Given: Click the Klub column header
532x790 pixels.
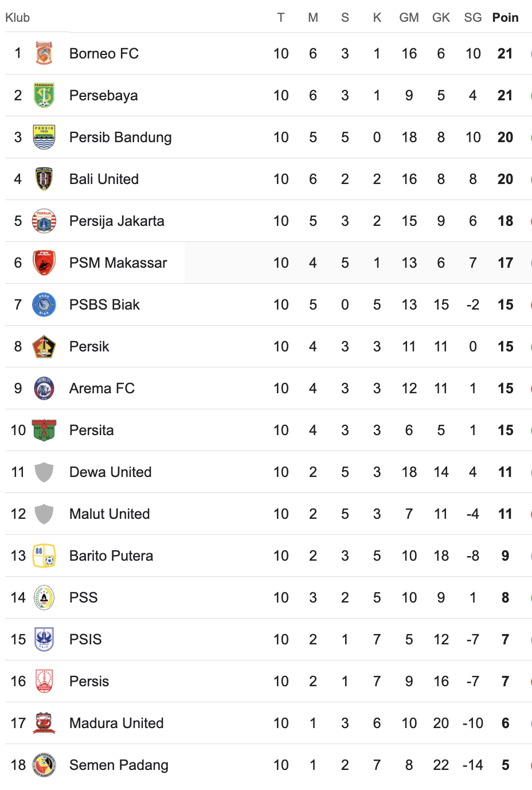Looking at the screenshot, I should coord(18,18).
